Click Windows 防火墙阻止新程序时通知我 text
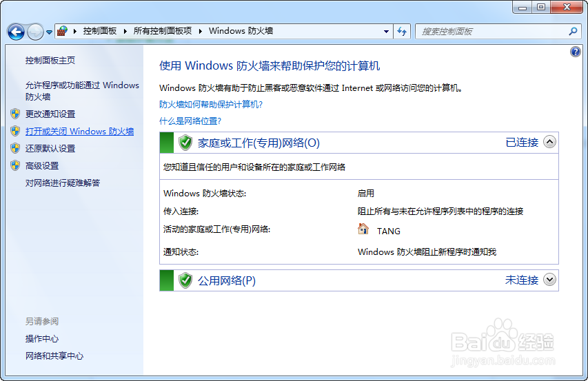 [x=427, y=251]
